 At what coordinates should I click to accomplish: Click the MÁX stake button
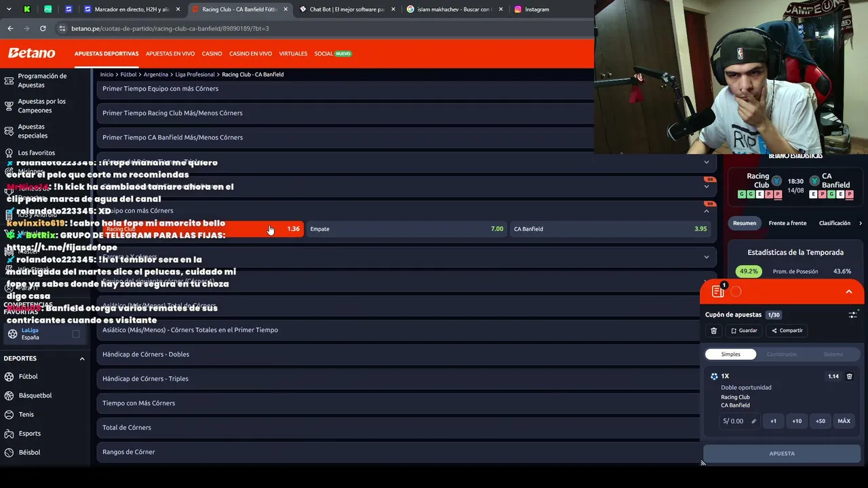[x=844, y=422]
